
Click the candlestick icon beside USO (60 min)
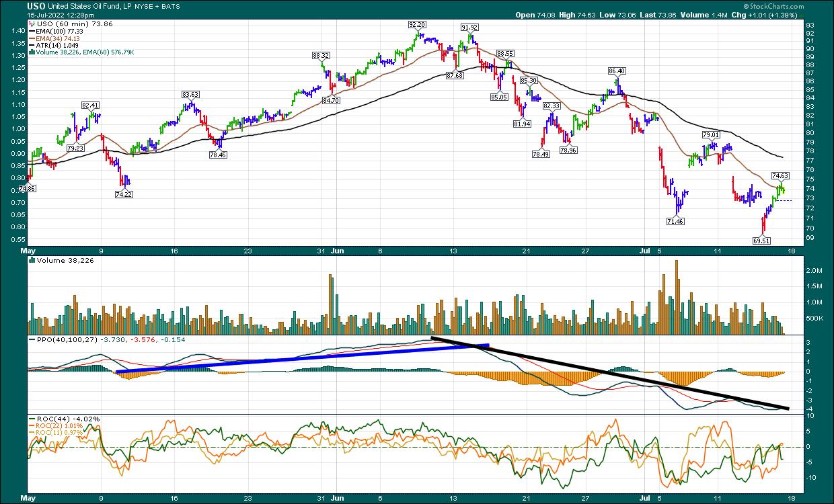[x=32, y=24]
